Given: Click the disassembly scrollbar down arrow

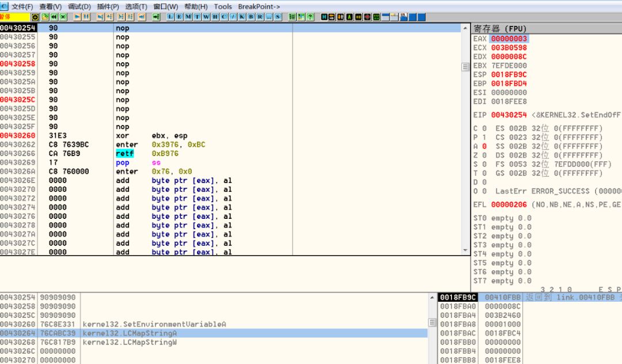Looking at the screenshot, I should [465, 251].
